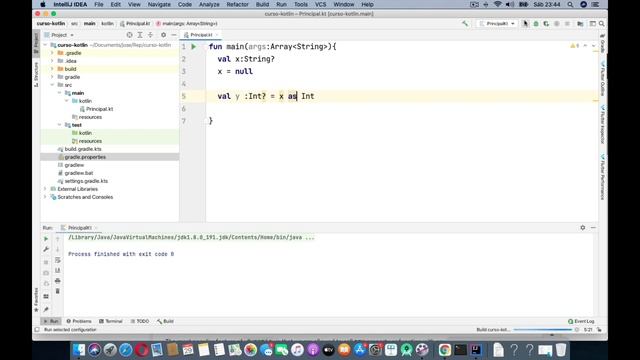The image size is (640, 360).
Task: Open Project panel gear options
Action: pos(163,35)
